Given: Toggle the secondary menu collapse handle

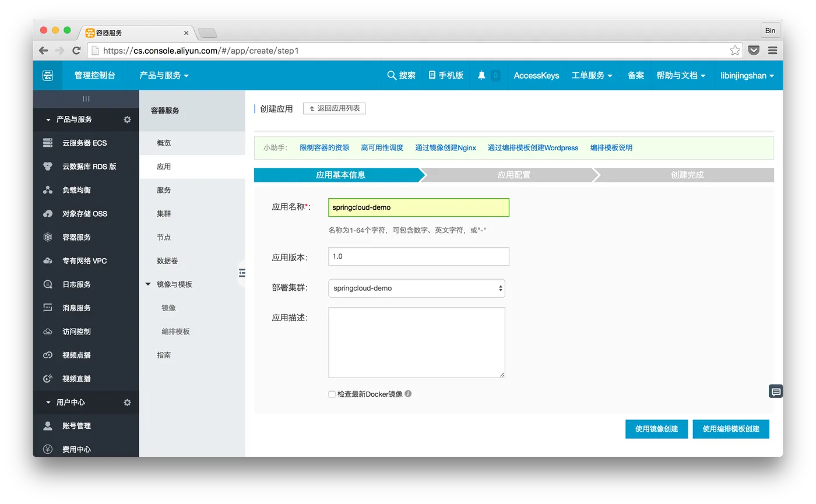Looking at the screenshot, I should click(x=242, y=273).
